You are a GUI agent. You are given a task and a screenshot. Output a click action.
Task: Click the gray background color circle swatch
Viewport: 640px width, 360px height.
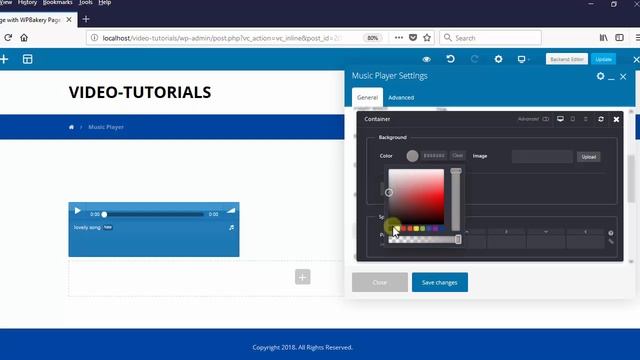tap(412, 156)
